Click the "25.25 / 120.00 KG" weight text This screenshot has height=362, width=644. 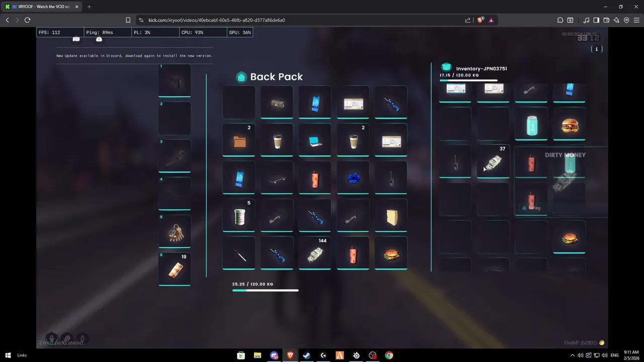253,284
